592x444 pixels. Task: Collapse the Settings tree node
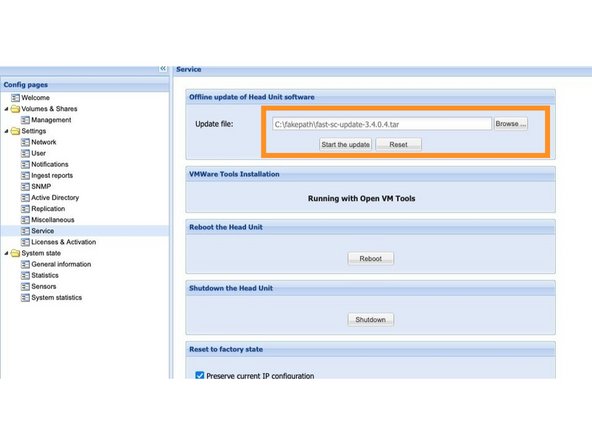coord(6,131)
